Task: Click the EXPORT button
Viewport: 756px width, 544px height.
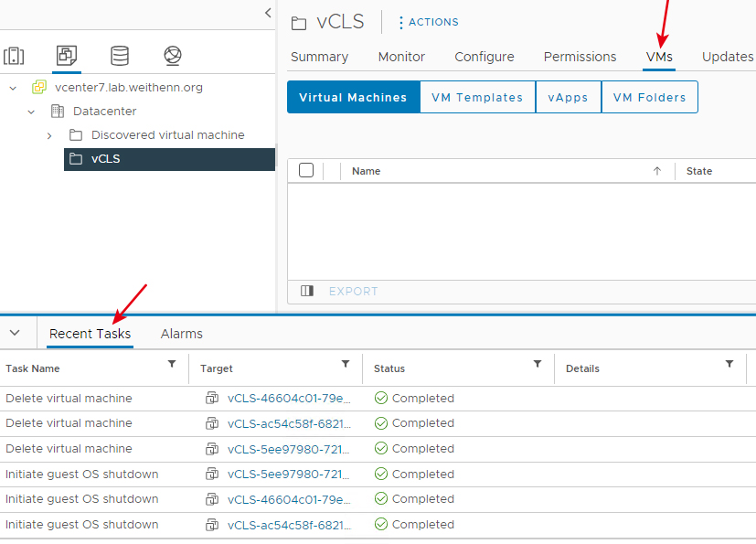Action: point(354,292)
